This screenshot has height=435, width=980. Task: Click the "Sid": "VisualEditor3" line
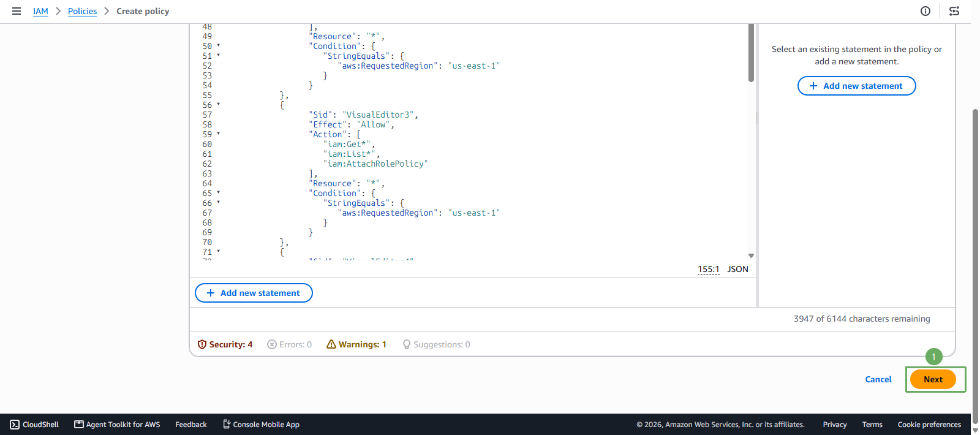tap(363, 115)
